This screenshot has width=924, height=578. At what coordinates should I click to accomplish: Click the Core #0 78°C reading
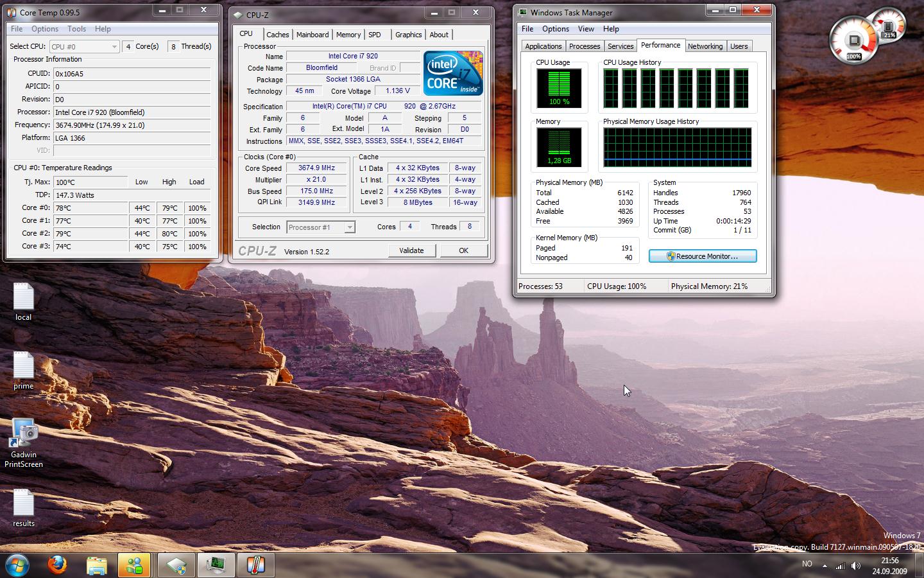(x=90, y=208)
